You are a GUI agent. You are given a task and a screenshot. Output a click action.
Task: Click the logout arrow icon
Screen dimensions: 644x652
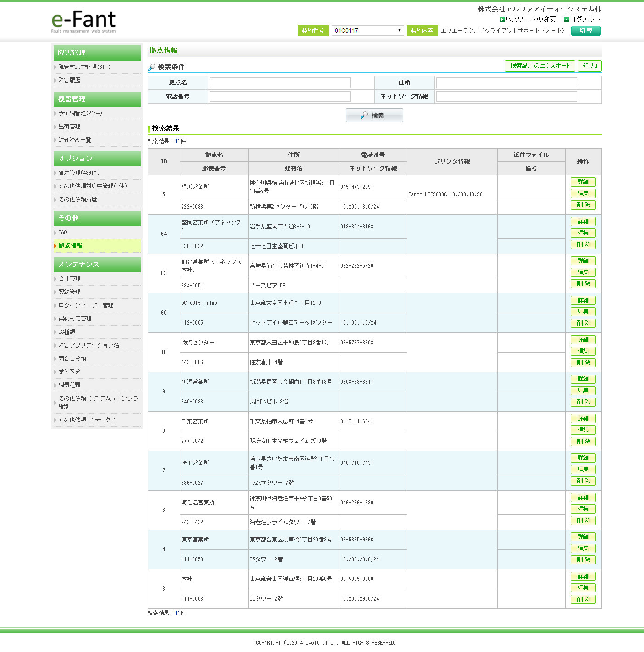(566, 19)
